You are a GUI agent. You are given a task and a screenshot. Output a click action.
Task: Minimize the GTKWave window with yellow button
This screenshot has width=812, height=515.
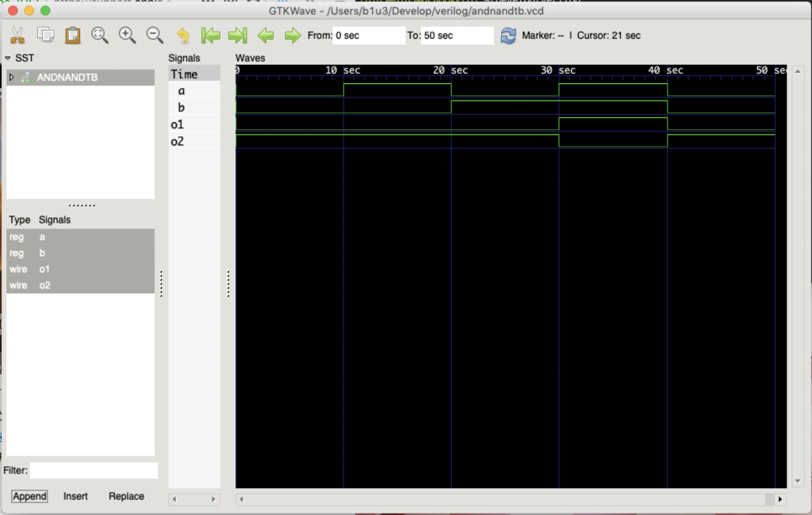click(29, 11)
